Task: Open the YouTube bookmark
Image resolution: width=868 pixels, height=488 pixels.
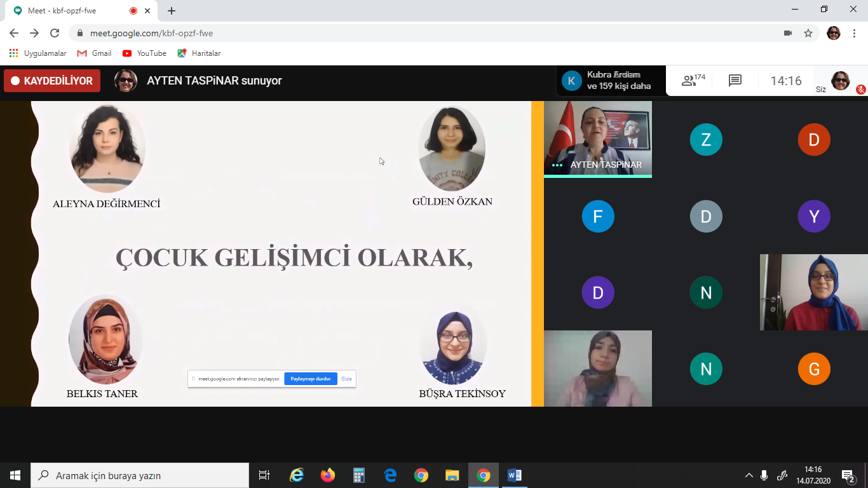Action: [x=144, y=53]
